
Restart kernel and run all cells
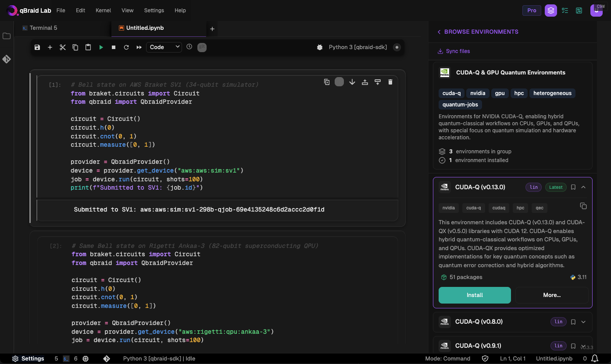click(139, 47)
